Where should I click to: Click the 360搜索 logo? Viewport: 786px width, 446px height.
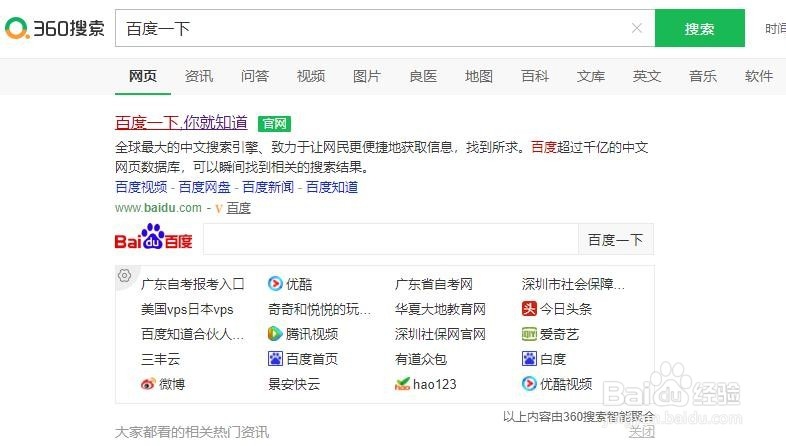[55, 28]
